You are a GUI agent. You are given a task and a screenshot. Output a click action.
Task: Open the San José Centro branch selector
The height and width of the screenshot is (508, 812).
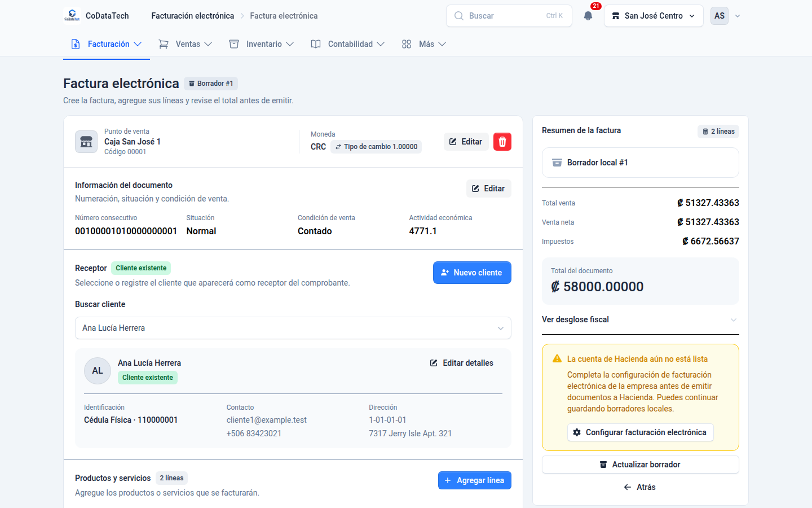tap(654, 16)
